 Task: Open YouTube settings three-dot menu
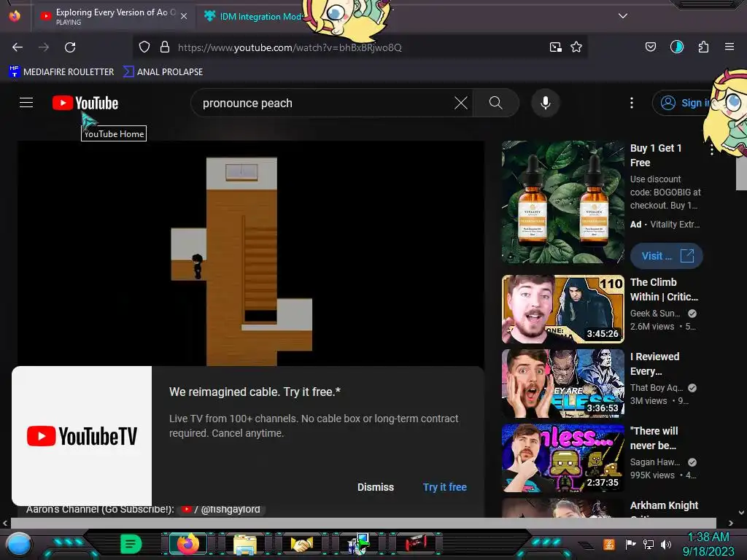pyautogui.click(x=632, y=103)
